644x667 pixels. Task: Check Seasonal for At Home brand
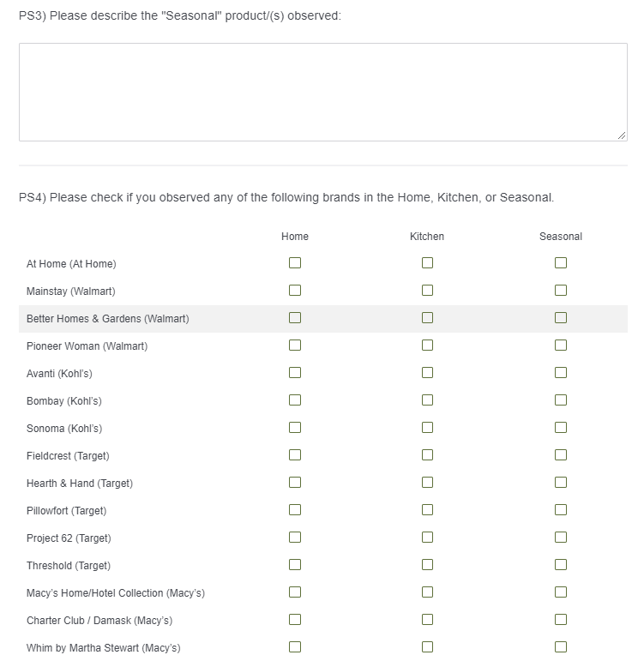(x=561, y=263)
